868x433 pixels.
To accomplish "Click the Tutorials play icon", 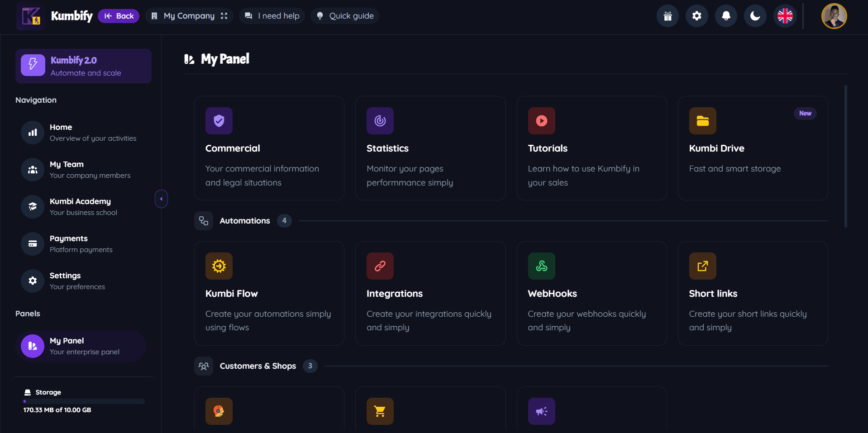I will point(542,121).
